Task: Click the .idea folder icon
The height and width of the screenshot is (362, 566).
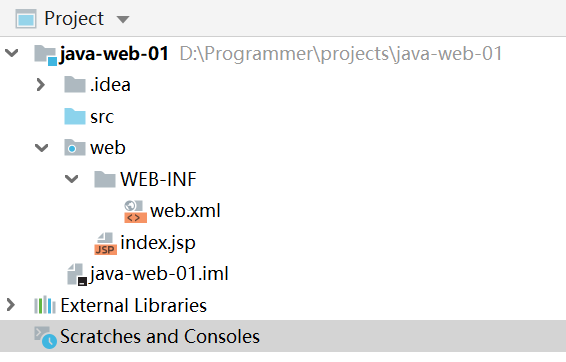Action: pos(75,84)
